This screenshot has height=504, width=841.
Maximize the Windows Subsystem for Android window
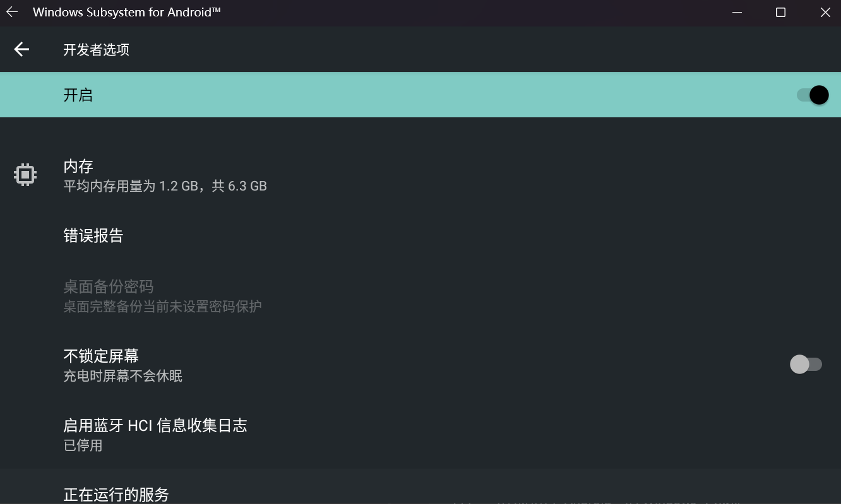click(780, 12)
